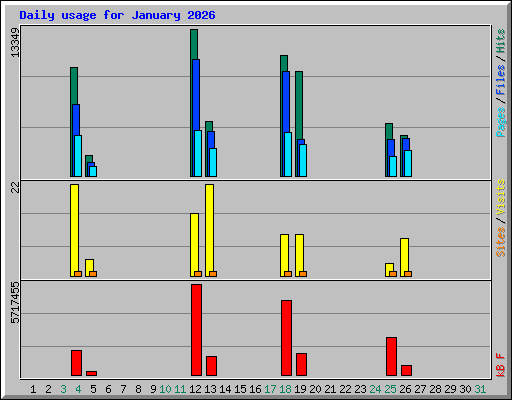Click the green hits bar for day 19
This screenshot has width=512, height=400.
click(x=299, y=105)
